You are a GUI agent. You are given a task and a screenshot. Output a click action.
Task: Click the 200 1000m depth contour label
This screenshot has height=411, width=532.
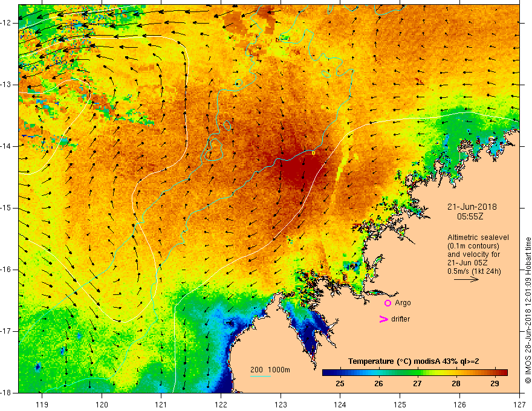tap(270, 370)
